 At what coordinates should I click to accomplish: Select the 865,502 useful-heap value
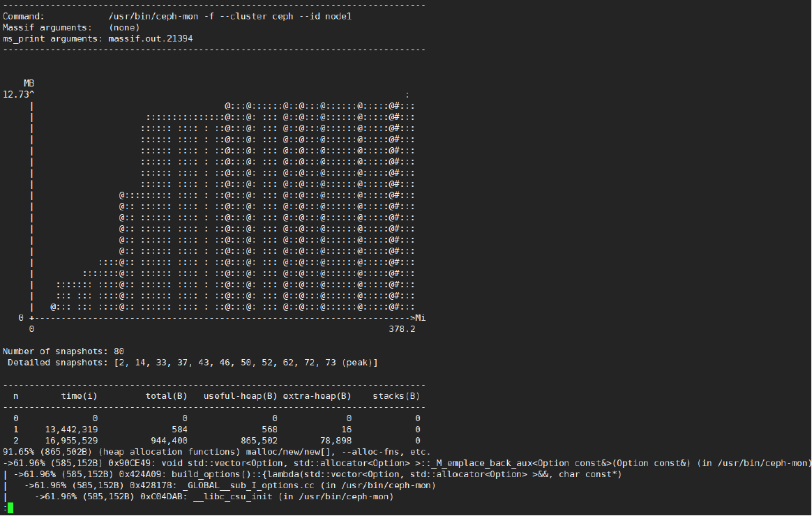[259, 441]
